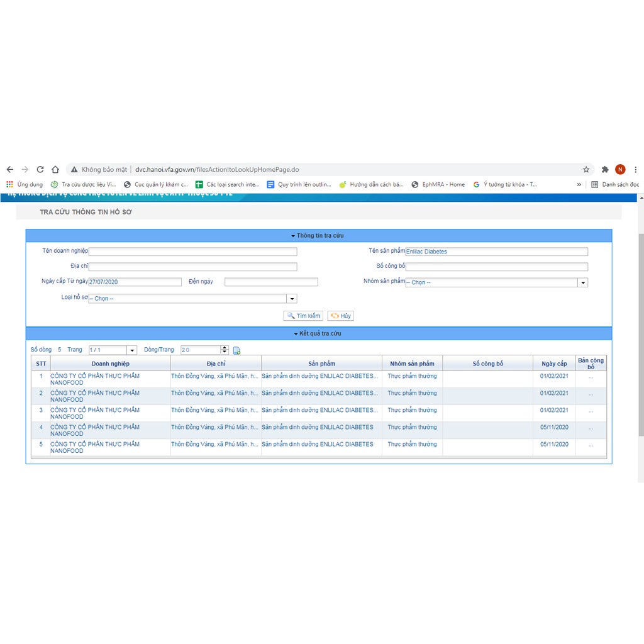This screenshot has height=644, width=644.
Task: Click the 'Đến ngày' date field
Action: tap(271, 282)
